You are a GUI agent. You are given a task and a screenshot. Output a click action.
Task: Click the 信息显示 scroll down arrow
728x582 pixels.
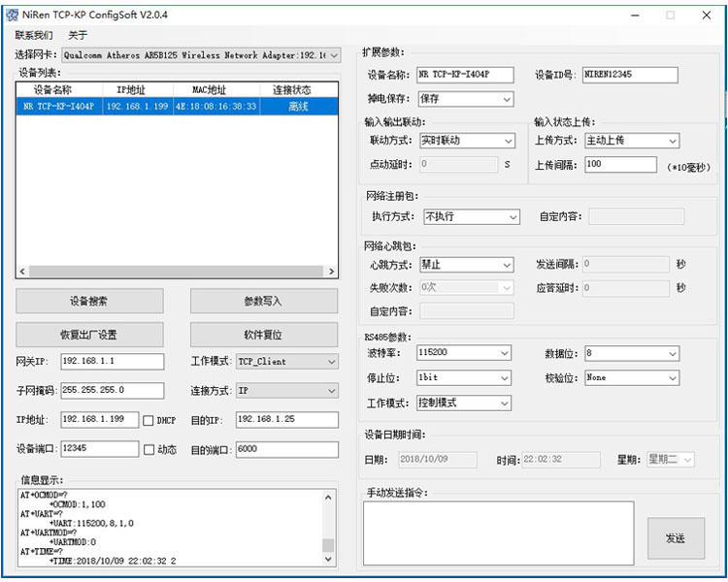tap(328, 559)
